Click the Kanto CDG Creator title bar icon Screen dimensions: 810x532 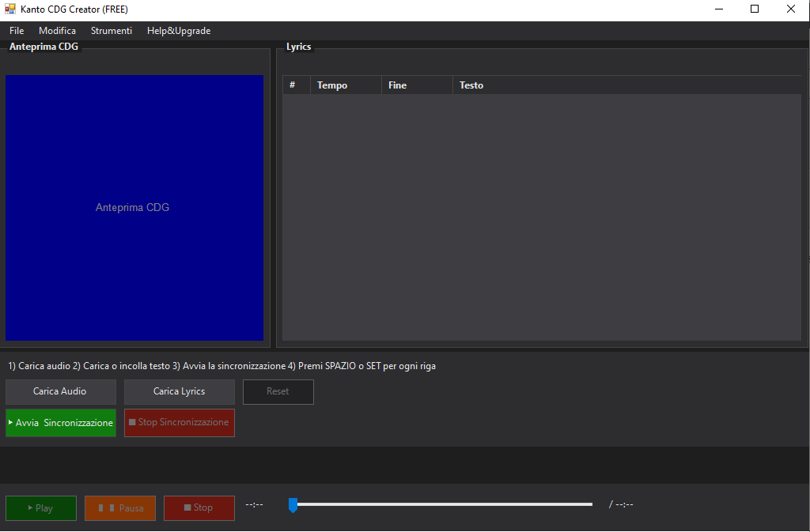(10, 9)
